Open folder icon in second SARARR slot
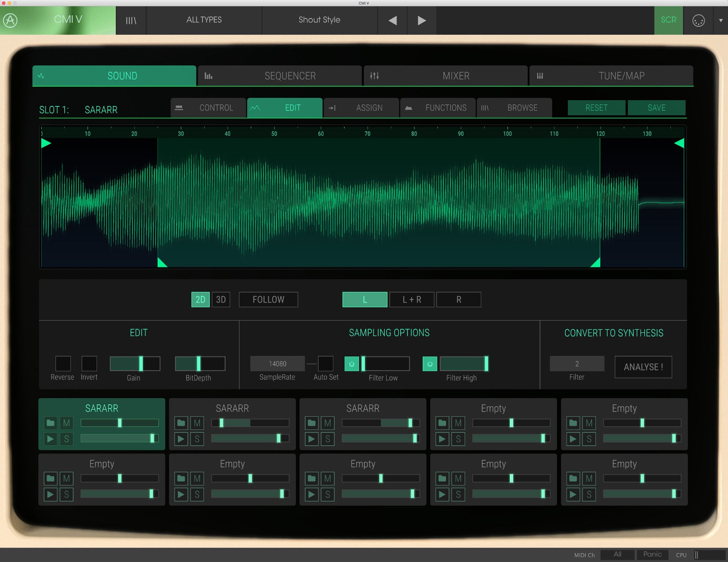The image size is (728, 562). tap(181, 423)
